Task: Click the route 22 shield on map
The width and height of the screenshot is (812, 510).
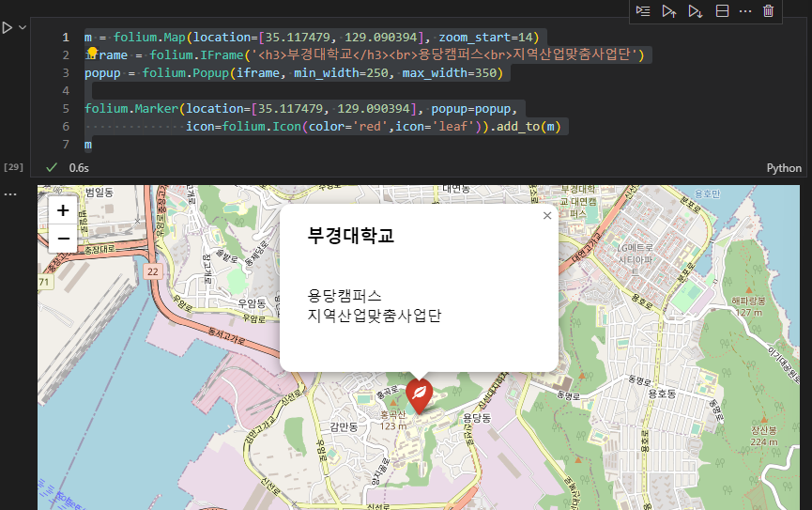Action: point(153,271)
